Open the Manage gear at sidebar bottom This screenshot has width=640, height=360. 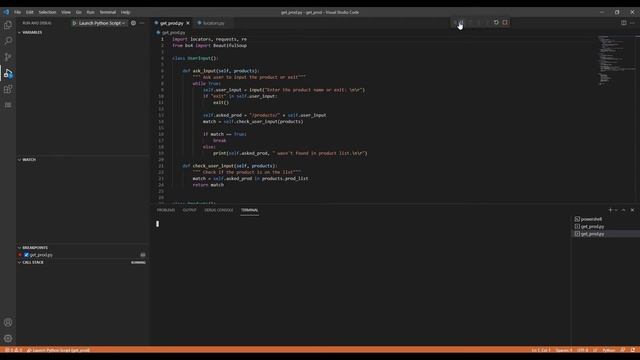[x=8, y=338]
